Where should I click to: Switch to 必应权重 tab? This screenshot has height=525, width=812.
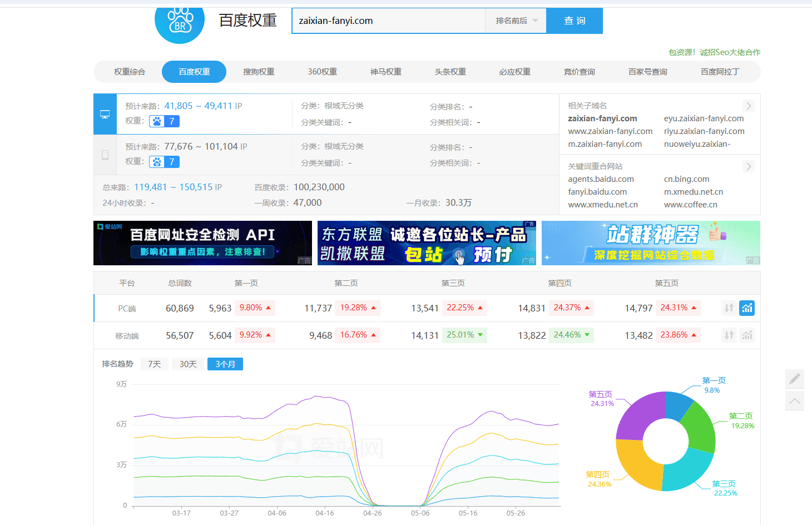(515, 72)
